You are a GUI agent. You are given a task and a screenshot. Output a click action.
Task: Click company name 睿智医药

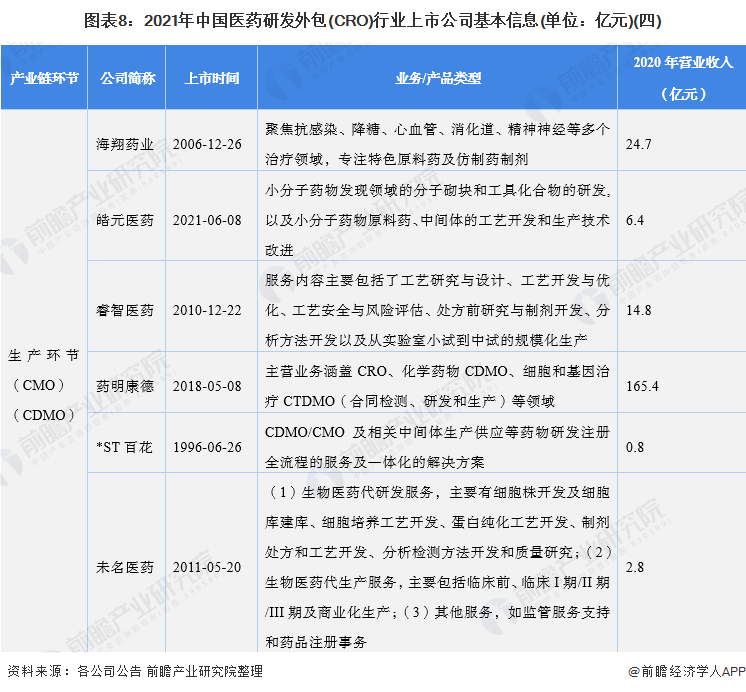pos(125,310)
